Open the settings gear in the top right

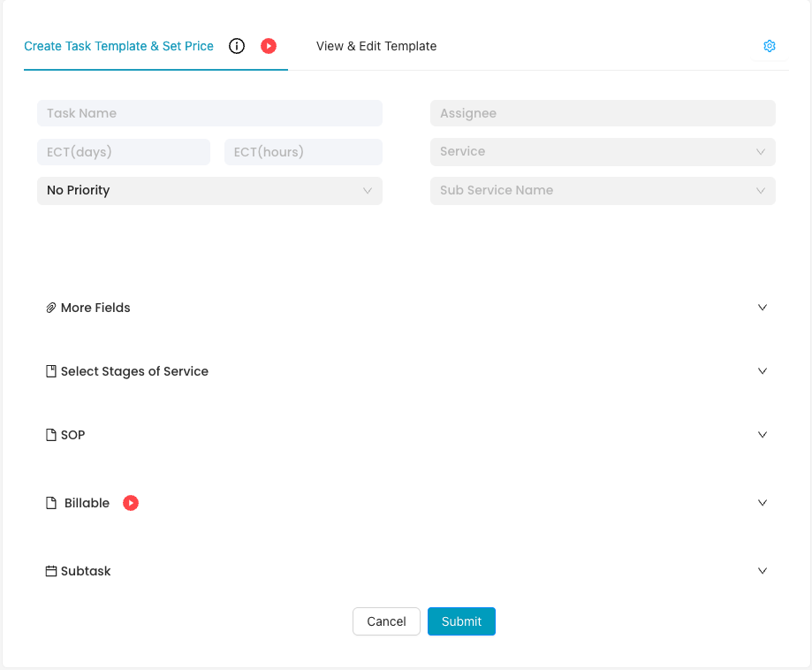tap(769, 45)
